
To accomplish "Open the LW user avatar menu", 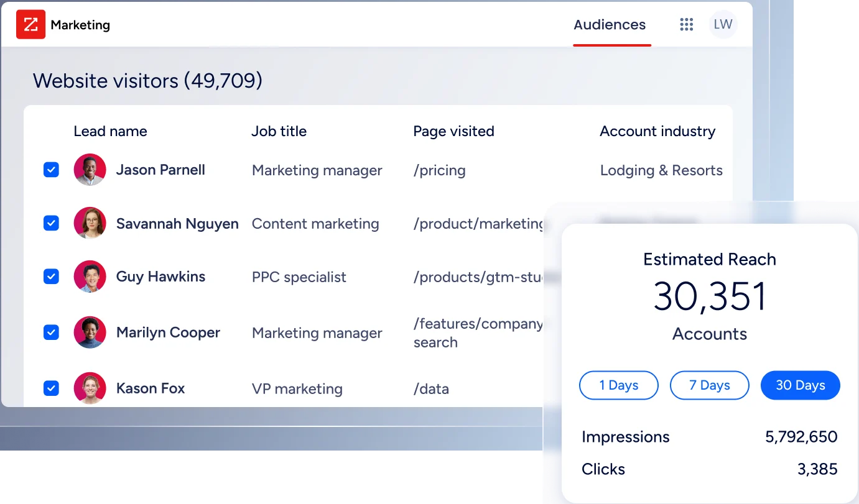I will pos(723,25).
